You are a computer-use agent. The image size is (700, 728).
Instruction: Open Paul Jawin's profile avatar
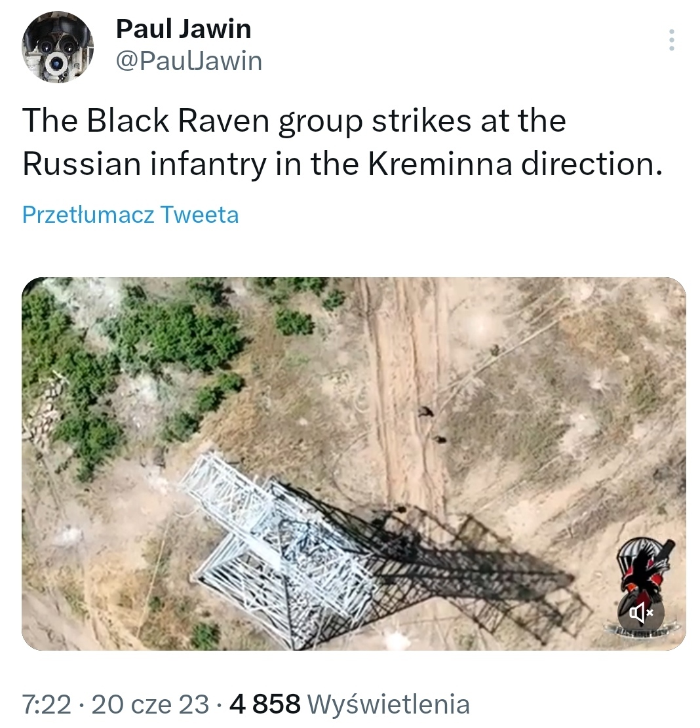[x=58, y=48]
